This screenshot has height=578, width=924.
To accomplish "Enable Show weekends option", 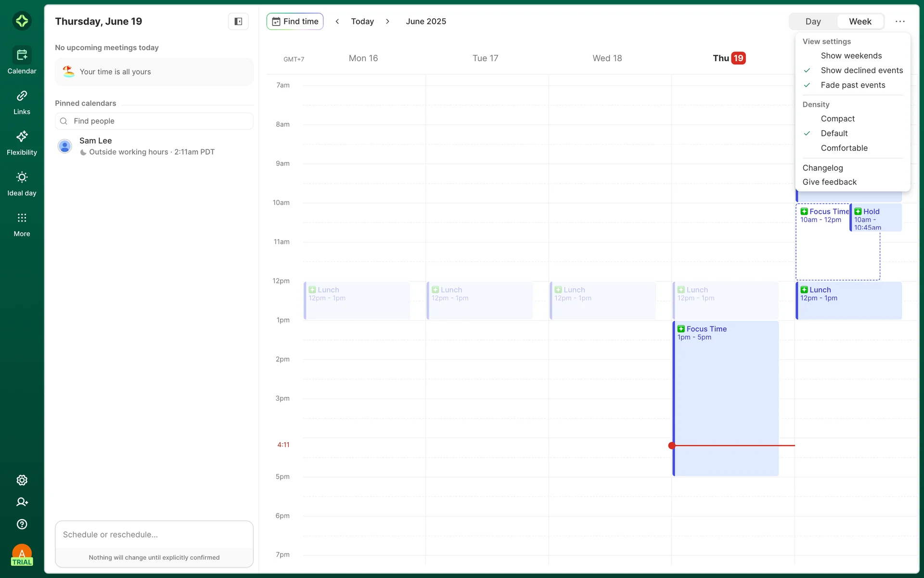I will click(x=851, y=56).
